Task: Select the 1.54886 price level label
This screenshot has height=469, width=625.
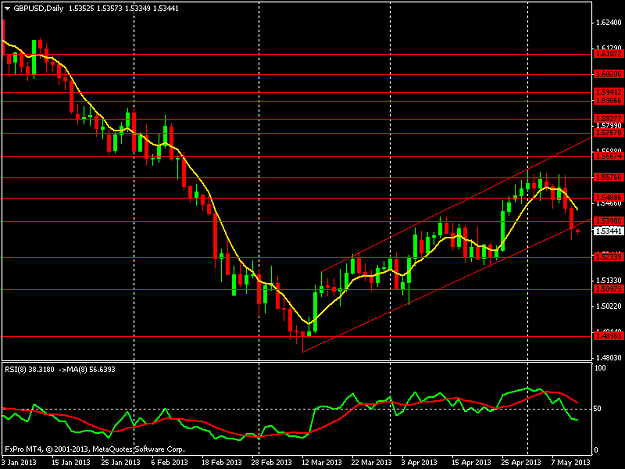Action: coord(608,197)
